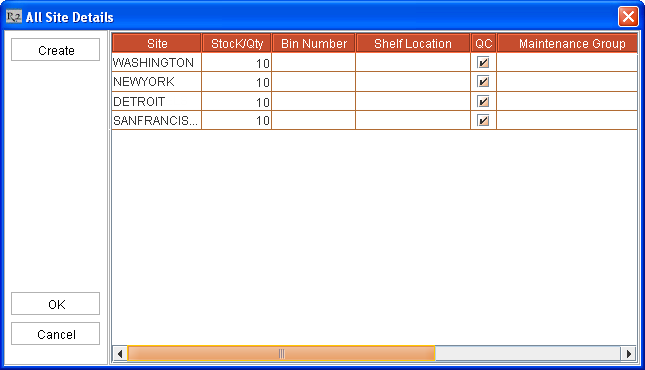This screenshot has height=370, width=645.
Task: Cancel the All Site Details dialog
Action: click(x=56, y=334)
